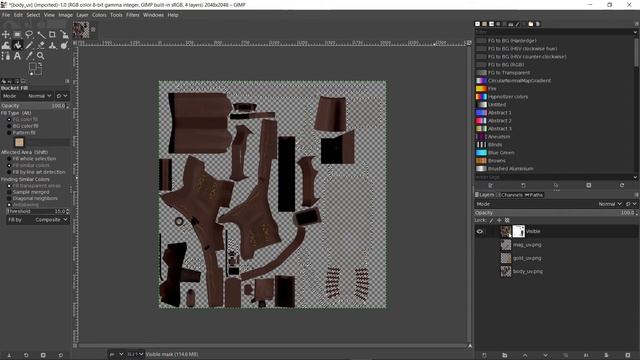Select the Smudge tool
This screenshot has height=360, width=640.
click(64, 45)
